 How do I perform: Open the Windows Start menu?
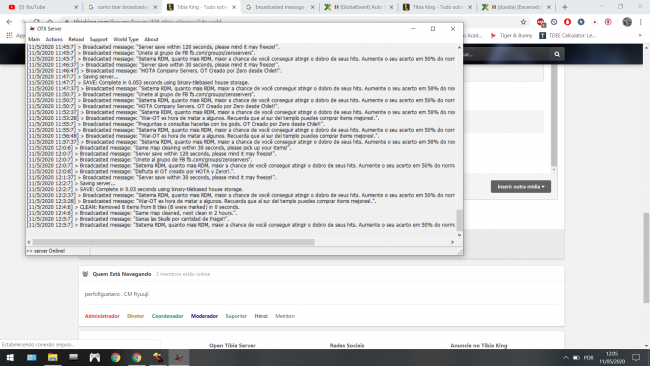point(10,357)
